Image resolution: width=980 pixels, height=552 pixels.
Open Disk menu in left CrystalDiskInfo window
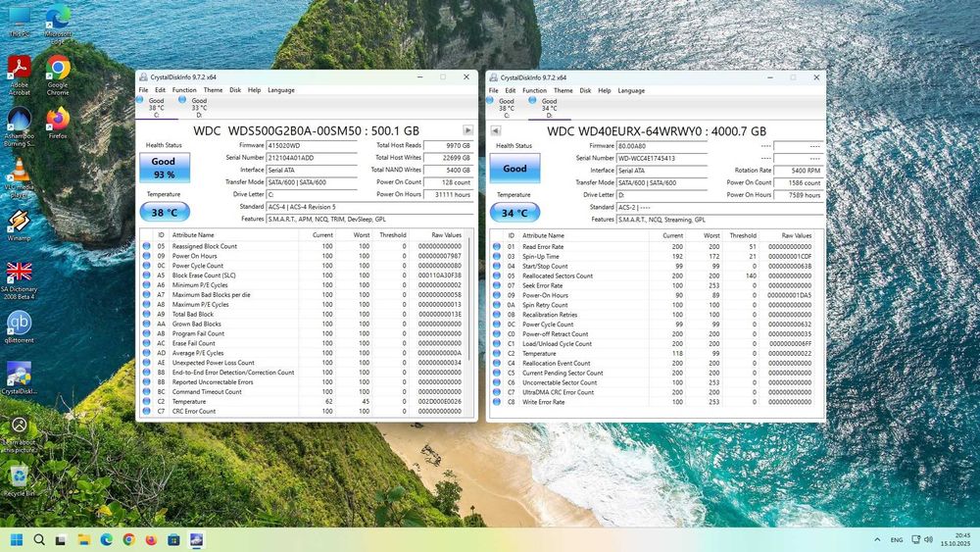tap(235, 90)
